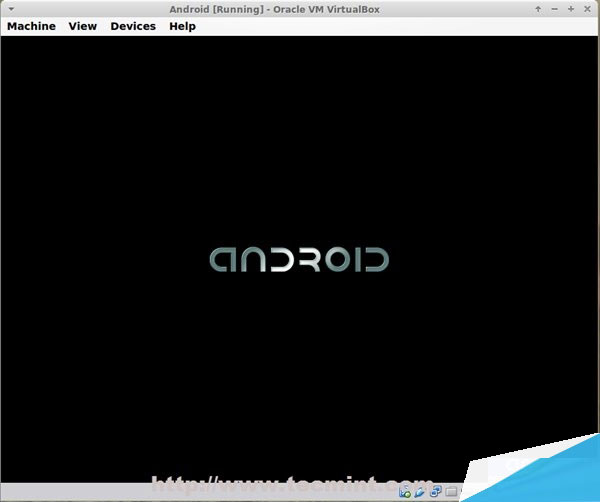This screenshot has width=600, height=502.
Task: Maximize the VirtualBox window
Action: click(x=571, y=9)
